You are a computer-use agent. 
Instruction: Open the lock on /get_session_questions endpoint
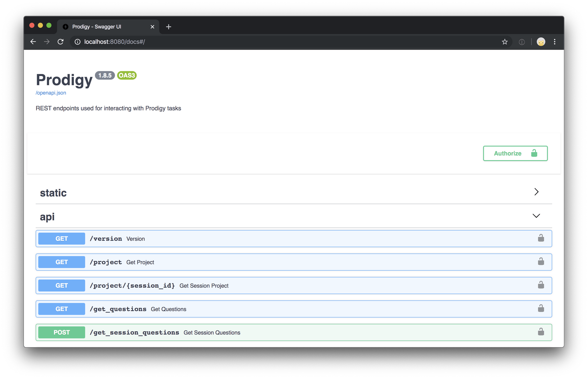pos(541,332)
